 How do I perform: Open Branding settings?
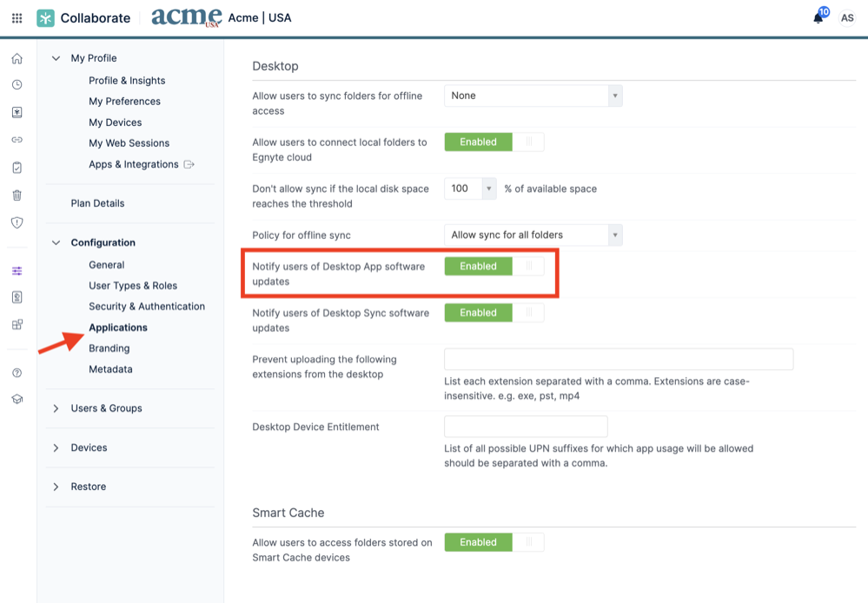coord(109,348)
